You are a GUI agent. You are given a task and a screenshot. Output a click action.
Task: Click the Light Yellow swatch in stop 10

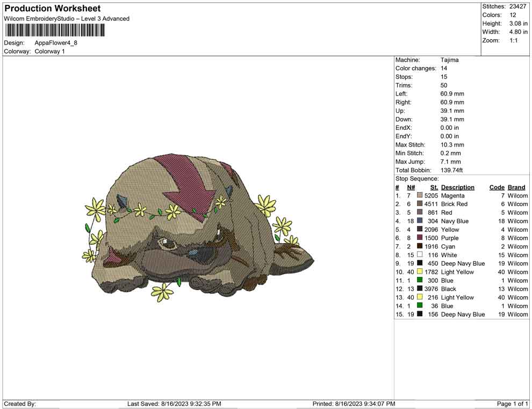click(420, 272)
